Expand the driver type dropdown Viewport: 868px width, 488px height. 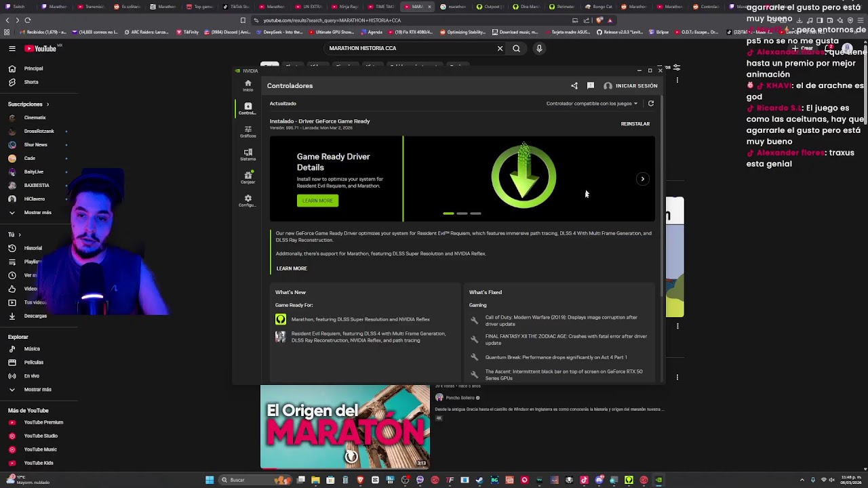coord(592,104)
